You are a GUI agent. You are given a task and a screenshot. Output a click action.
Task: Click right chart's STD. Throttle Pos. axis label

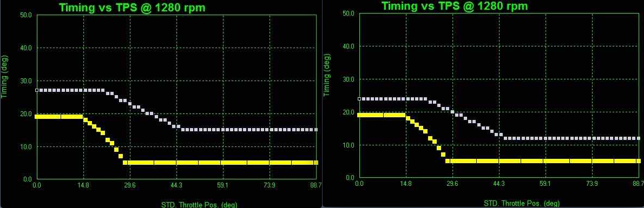pyautogui.click(x=522, y=203)
